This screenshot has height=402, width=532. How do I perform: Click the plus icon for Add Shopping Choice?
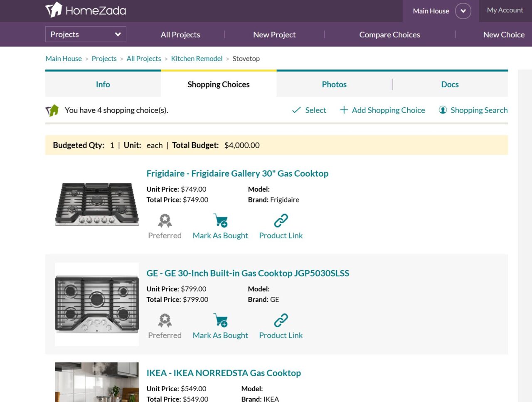point(344,110)
